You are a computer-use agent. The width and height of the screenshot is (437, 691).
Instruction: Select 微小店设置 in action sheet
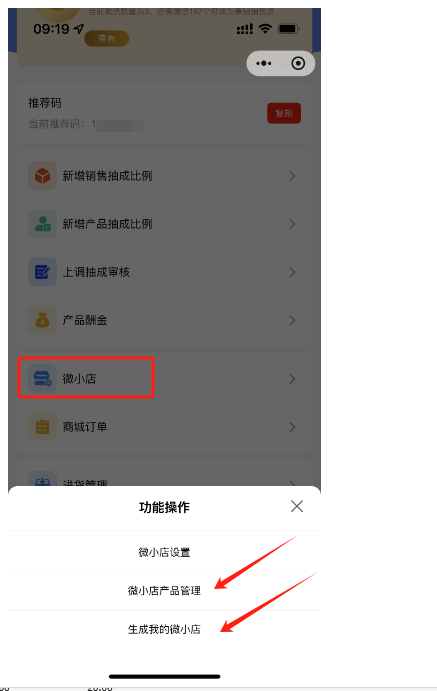[164, 552]
